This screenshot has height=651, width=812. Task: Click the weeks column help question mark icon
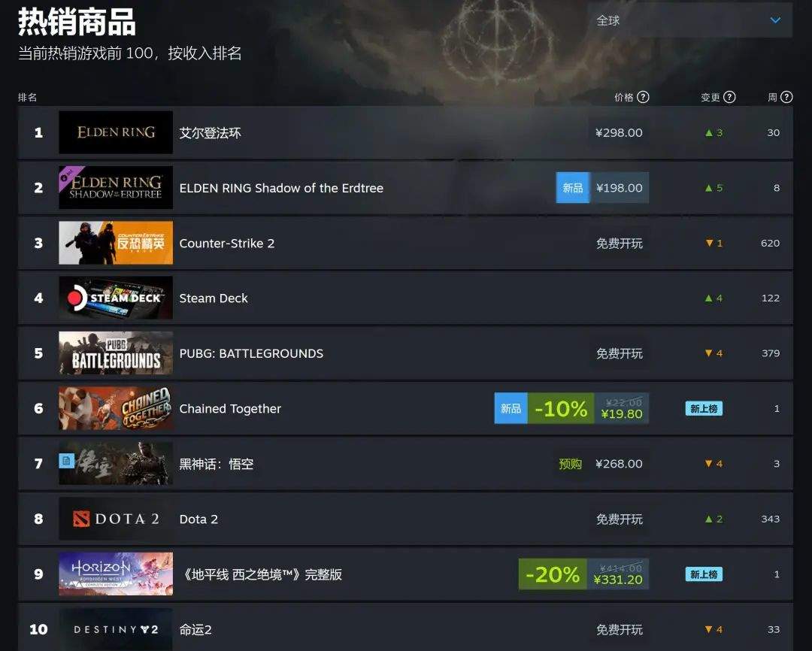click(786, 97)
